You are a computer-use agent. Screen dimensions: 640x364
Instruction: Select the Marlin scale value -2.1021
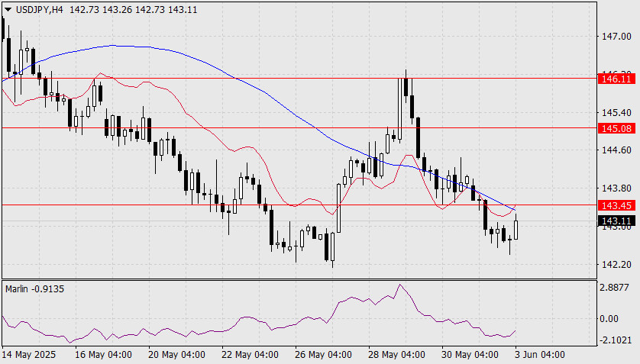click(x=616, y=340)
